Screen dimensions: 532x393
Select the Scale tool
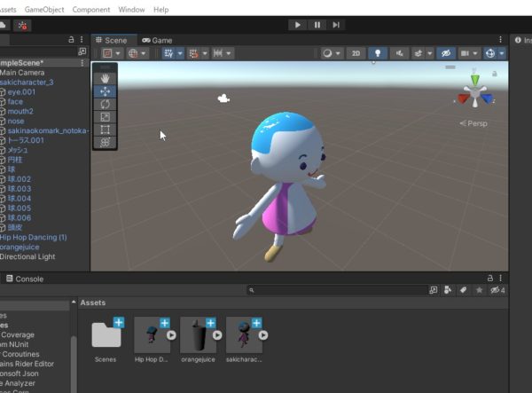106,116
